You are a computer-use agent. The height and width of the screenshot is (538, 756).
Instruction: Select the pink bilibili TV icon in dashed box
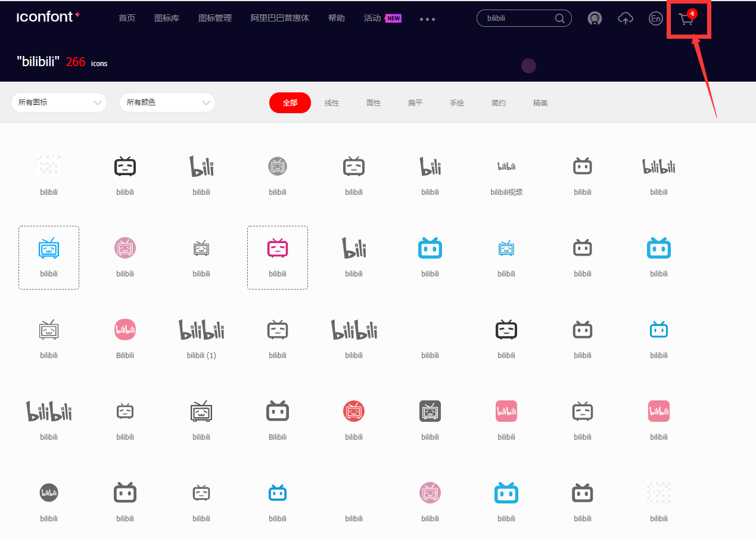pyautogui.click(x=278, y=248)
